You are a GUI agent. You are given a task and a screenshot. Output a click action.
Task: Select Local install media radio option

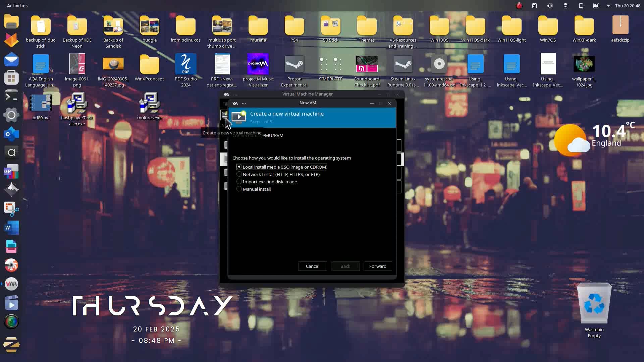pyautogui.click(x=239, y=167)
